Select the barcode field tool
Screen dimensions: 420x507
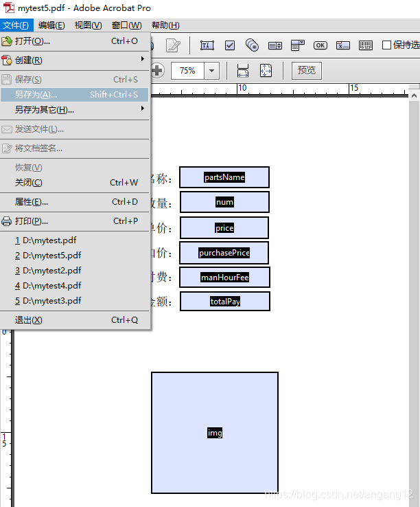[x=365, y=45]
